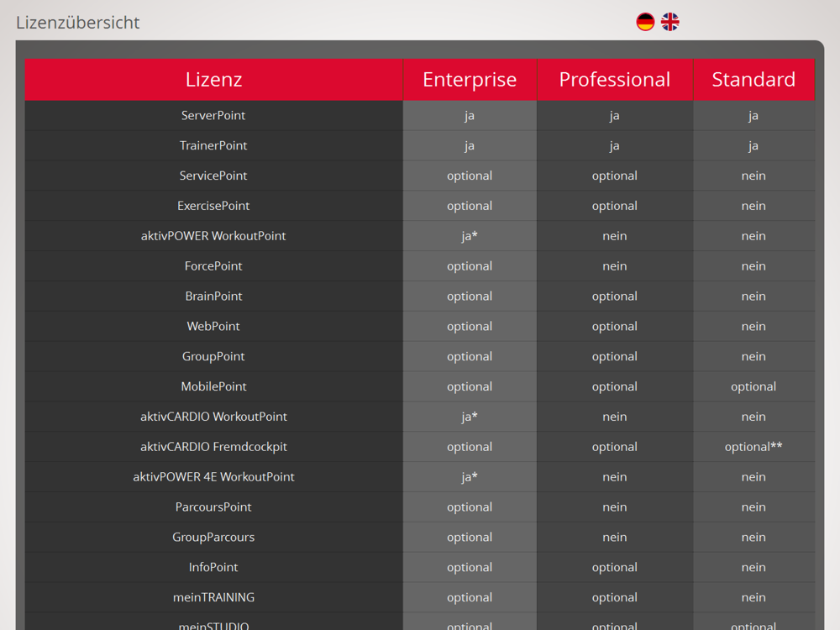
Task: Switch language via the UK flag icon
Action: pyautogui.click(x=669, y=22)
